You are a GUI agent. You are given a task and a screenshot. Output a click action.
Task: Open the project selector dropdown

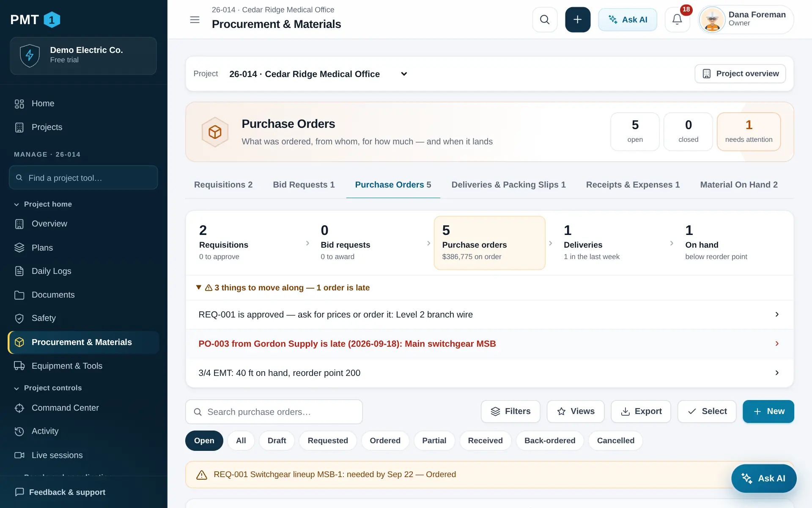point(318,74)
